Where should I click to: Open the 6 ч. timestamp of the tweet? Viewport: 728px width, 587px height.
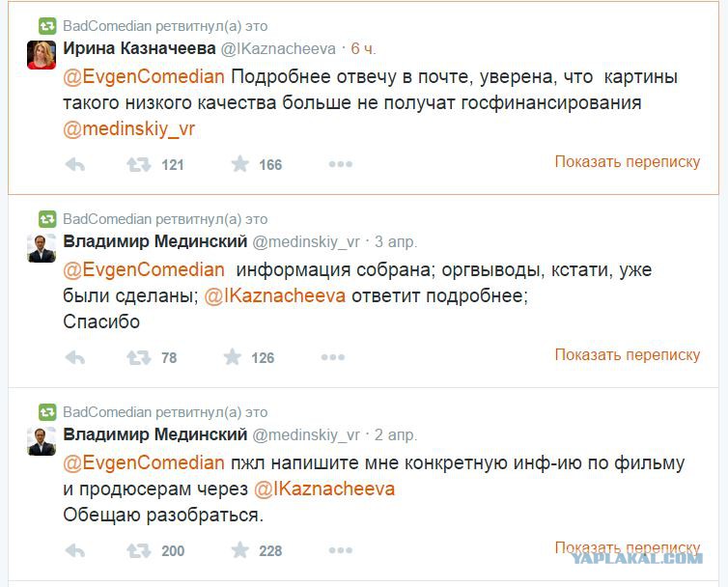(x=363, y=48)
